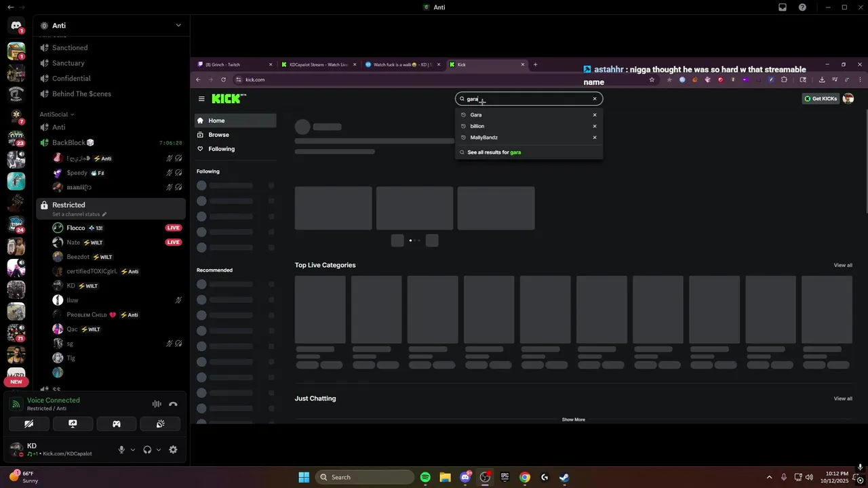The width and height of the screenshot is (868, 488).
Task: Open noise suppression waveform icon
Action: pyautogui.click(x=157, y=404)
